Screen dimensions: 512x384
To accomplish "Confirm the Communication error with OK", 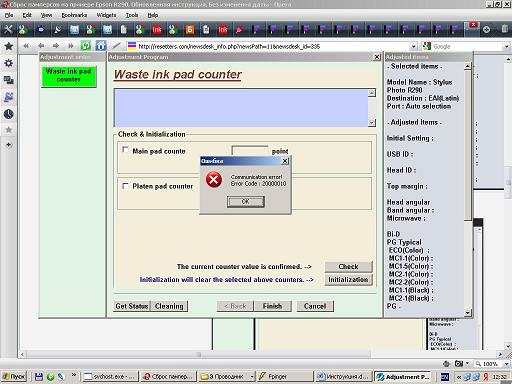I will coord(246,201).
